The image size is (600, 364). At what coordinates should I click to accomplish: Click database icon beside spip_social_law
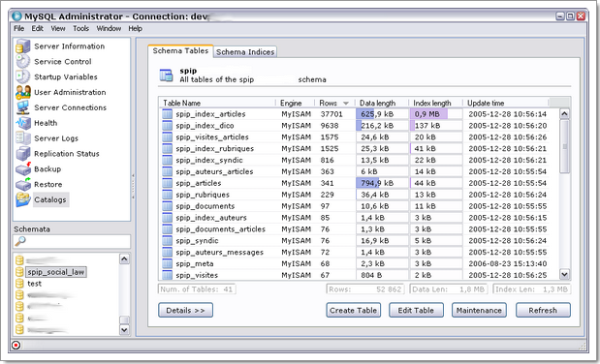(x=19, y=272)
